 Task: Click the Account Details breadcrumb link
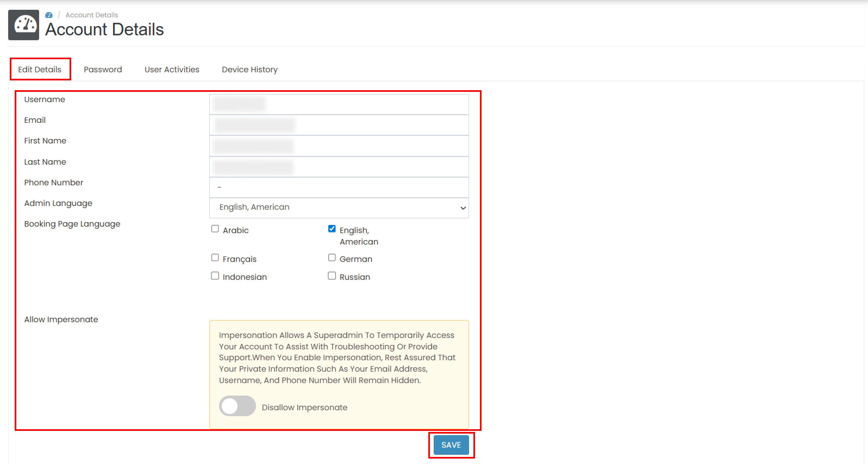coord(92,15)
